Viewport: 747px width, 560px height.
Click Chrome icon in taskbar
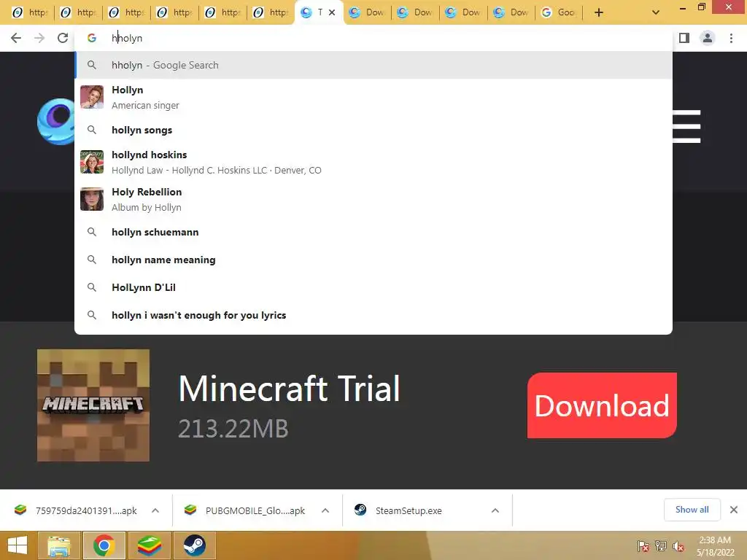tap(104, 545)
